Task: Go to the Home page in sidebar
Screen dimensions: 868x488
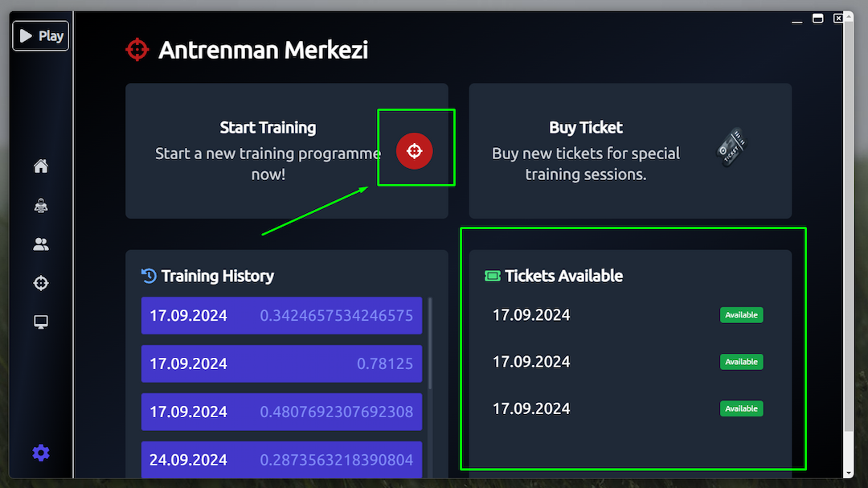Action: pyautogui.click(x=41, y=166)
